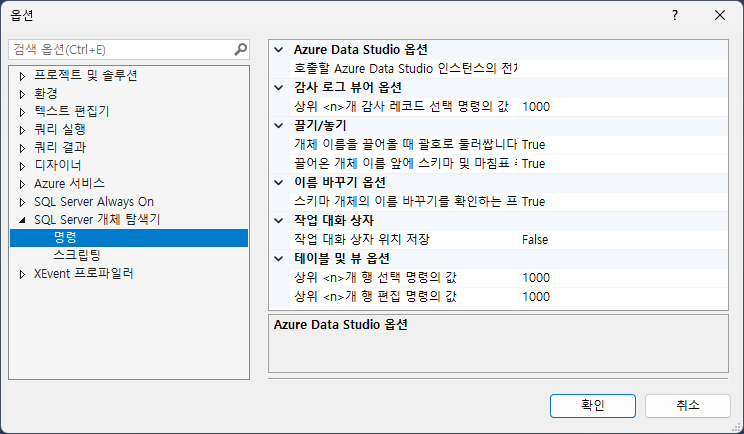Expand the 프로젝트 및 솔루션 node arrow

(22, 76)
